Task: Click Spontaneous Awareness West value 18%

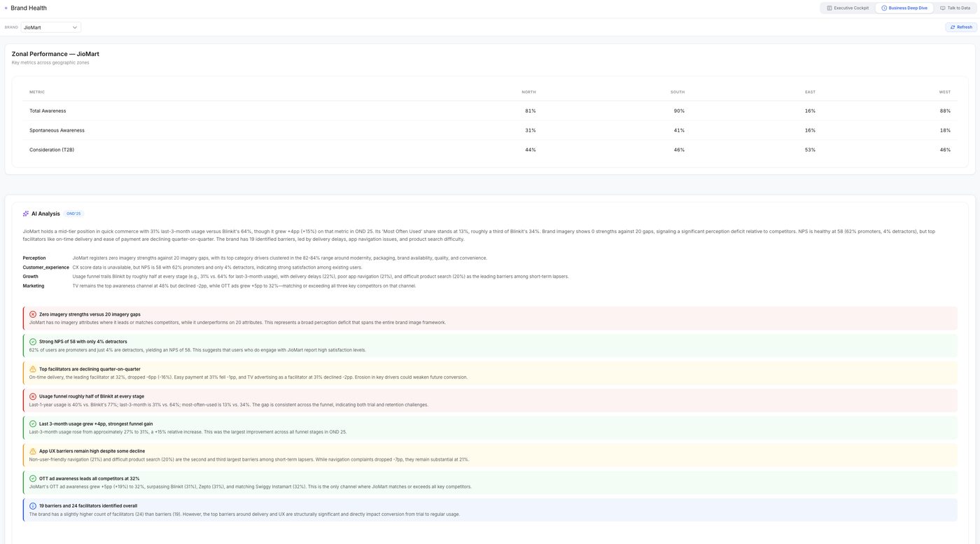Action: [945, 130]
